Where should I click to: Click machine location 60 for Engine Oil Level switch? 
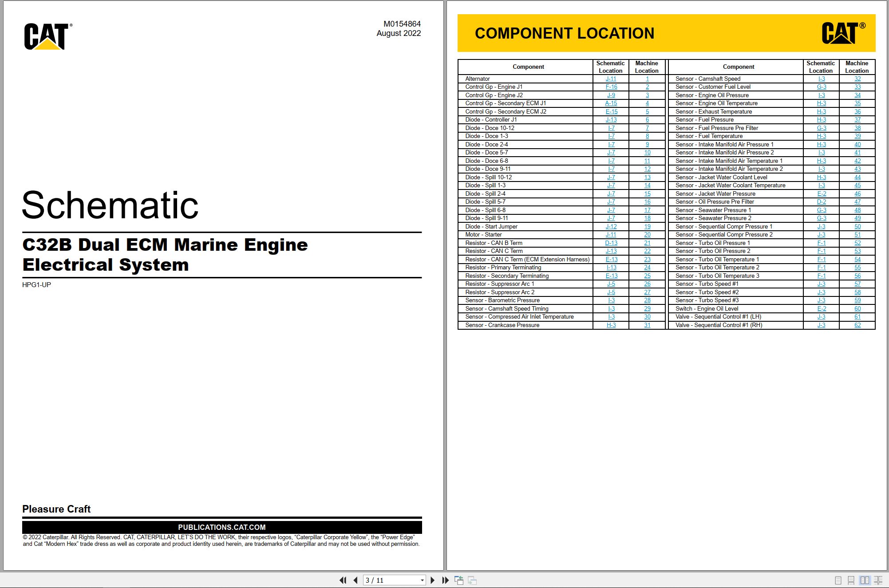pyautogui.click(x=857, y=309)
